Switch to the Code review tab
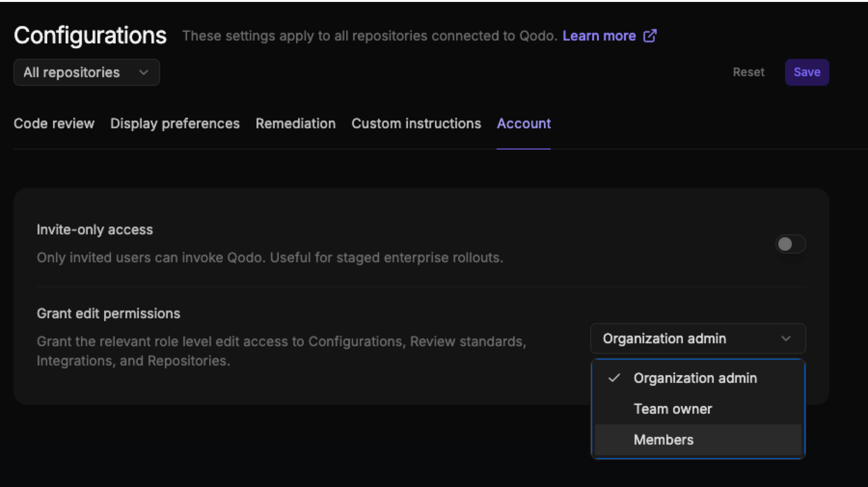This screenshot has height=487, width=868. (54, 123)
